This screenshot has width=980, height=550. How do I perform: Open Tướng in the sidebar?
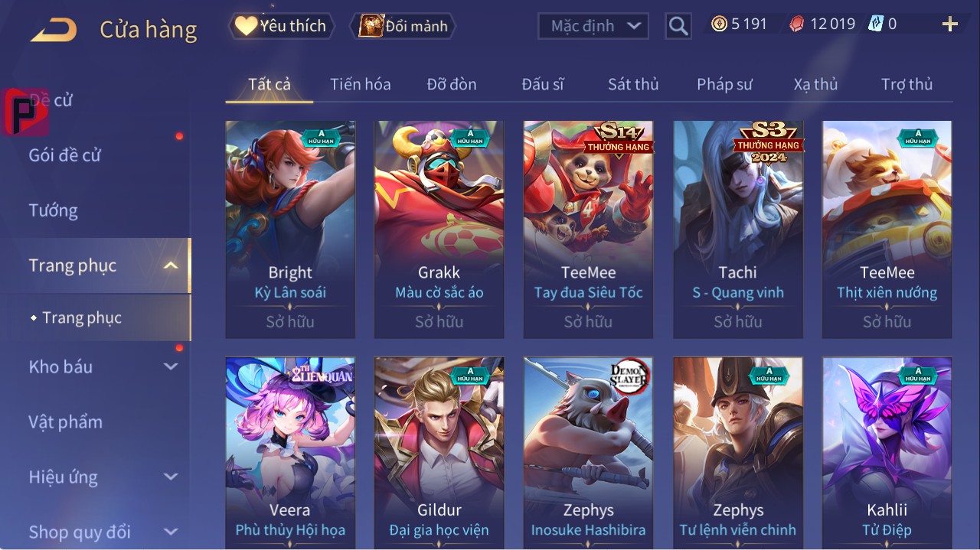tap(54, 210)
